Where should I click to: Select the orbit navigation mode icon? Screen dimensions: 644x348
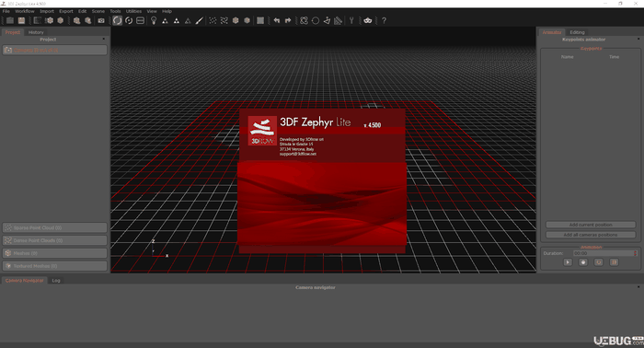tap(118, 20)
